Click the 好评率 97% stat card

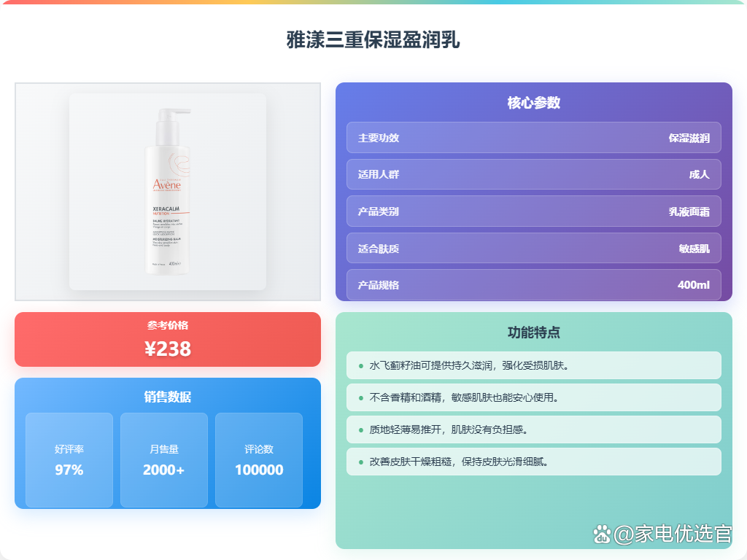point(69,460)
